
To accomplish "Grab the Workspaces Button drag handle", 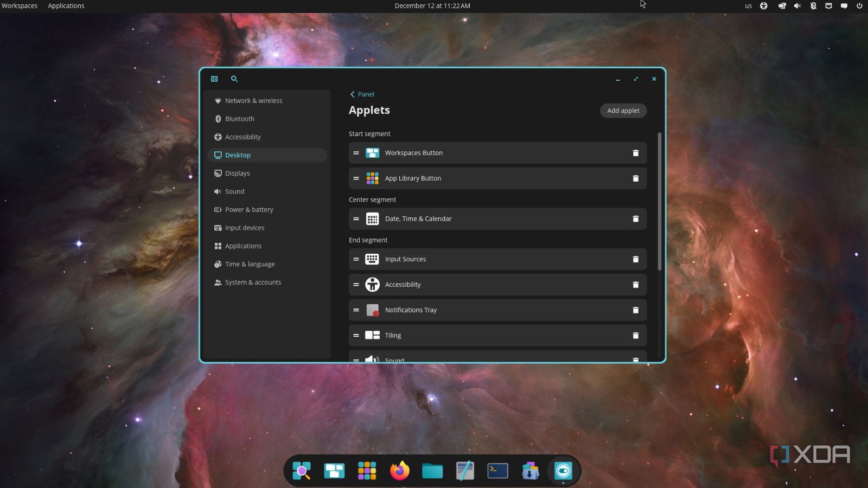I will coord(356,153).
